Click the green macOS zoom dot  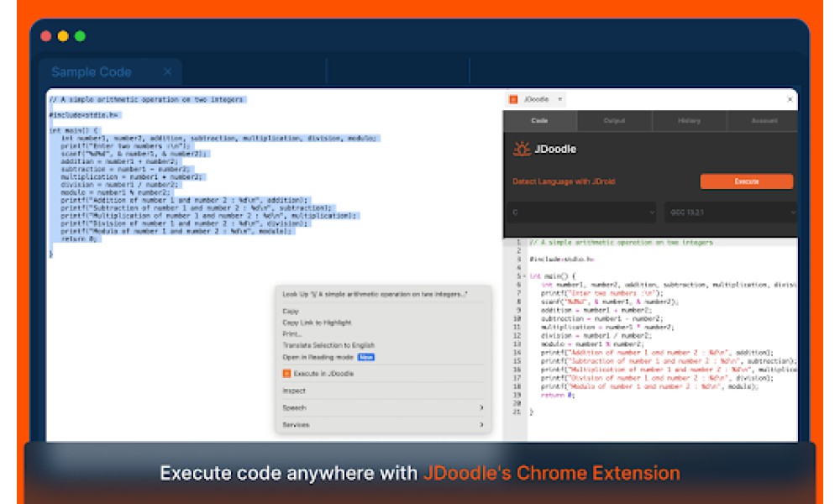(x=81, y=36)
